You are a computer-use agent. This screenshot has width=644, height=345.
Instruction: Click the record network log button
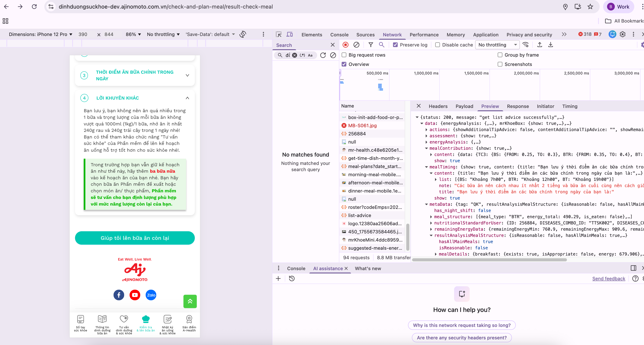pos(345,45)
